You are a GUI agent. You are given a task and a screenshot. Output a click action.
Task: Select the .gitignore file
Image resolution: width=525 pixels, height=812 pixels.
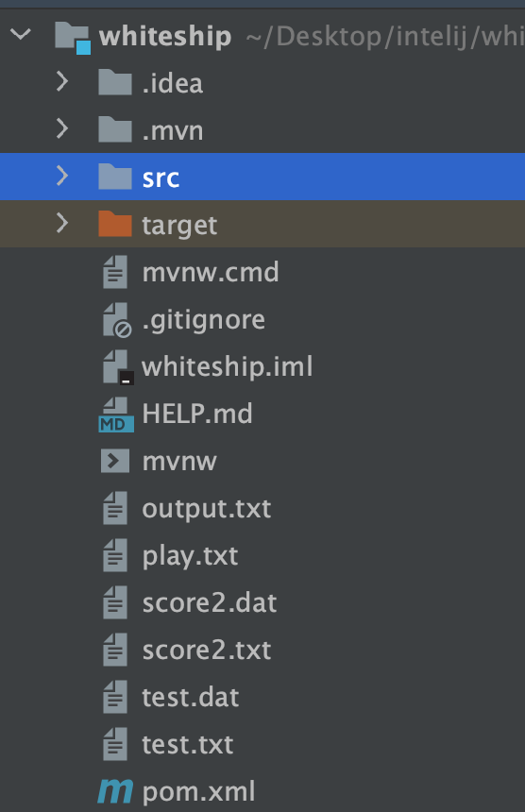pos(203,319)
